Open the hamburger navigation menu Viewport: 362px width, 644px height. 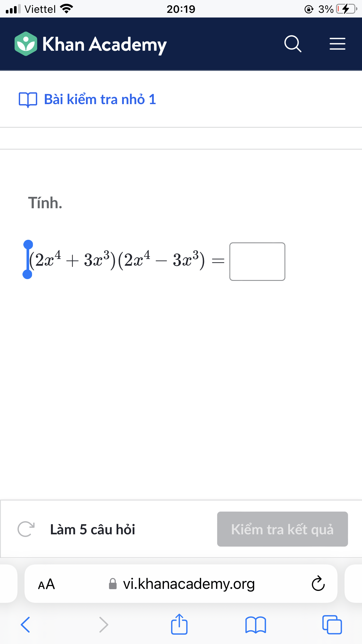point(337,44)
